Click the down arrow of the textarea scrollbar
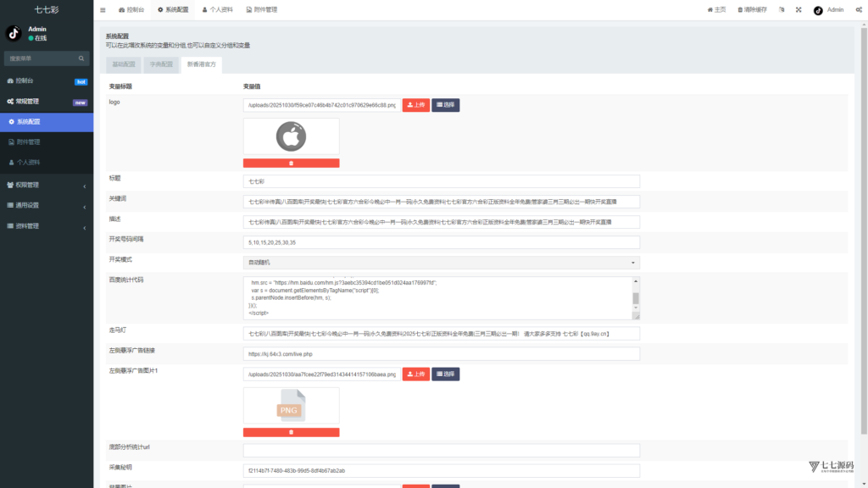The image size is (868, 488). (636, 308)
